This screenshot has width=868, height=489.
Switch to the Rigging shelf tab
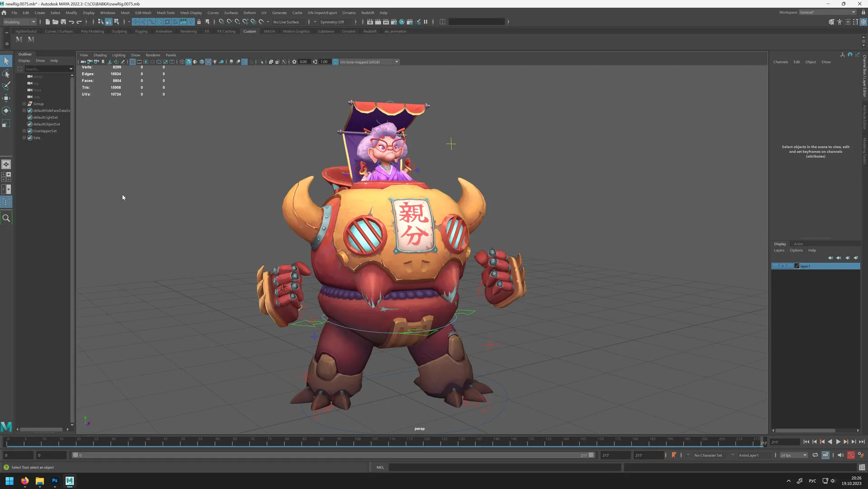[141, 31]
